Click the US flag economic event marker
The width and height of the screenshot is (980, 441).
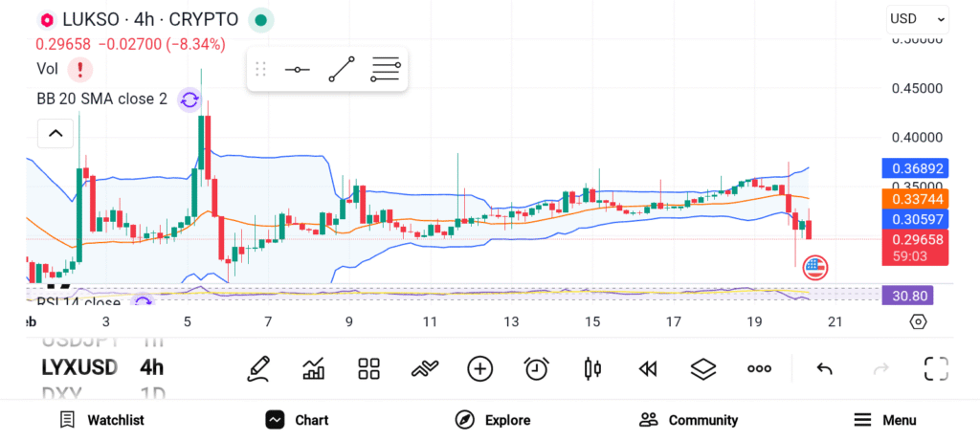[815, 268]
